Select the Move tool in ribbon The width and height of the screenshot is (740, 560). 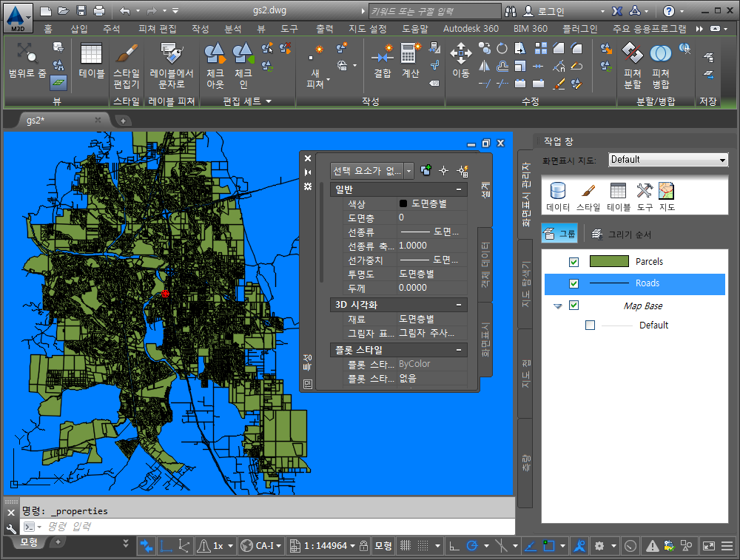(x=461, y=59)
